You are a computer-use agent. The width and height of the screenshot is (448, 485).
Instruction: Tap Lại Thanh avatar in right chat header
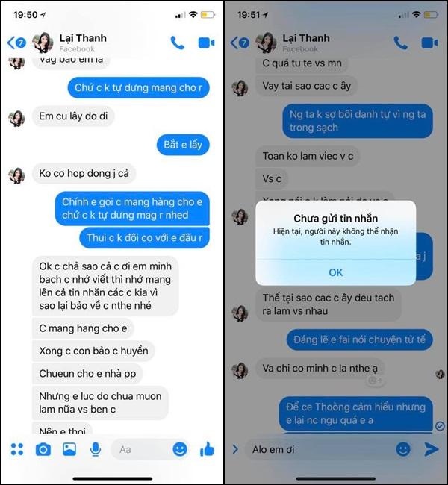click(266, 43)
